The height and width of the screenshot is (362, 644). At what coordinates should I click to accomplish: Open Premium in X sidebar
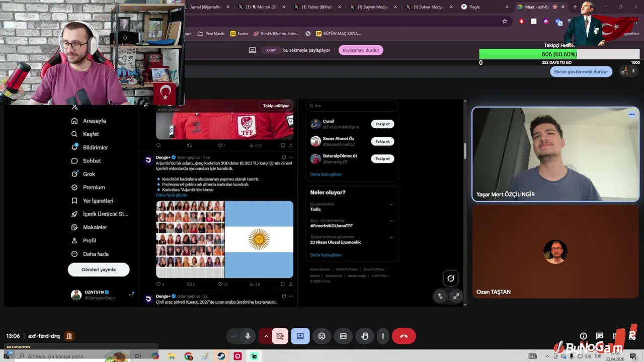(88, 187)
